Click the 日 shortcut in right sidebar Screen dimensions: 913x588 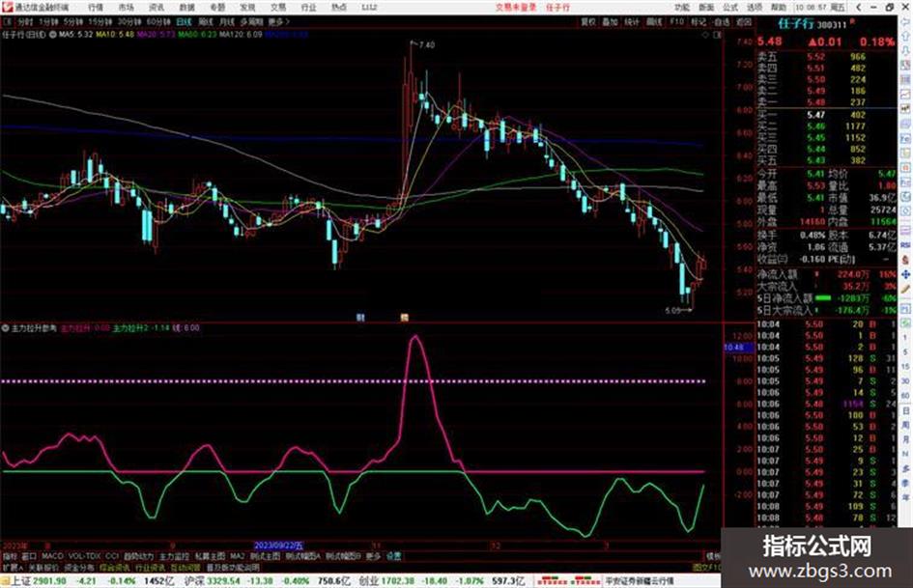(x=905, y=410)
